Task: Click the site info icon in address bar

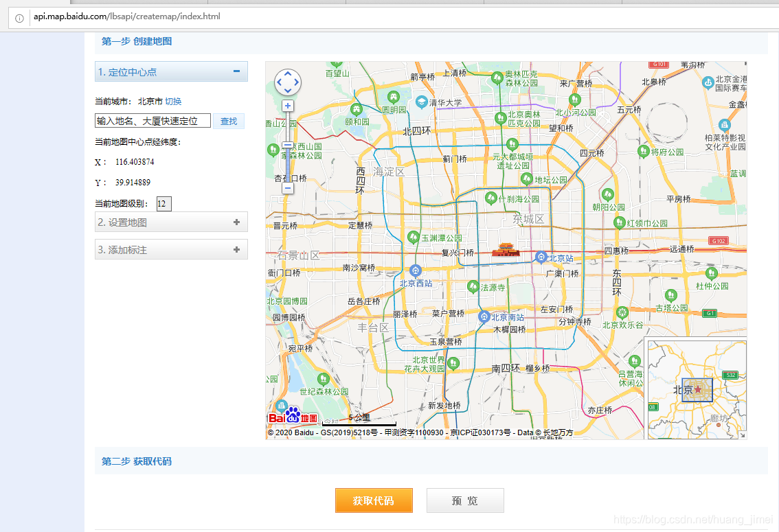Action: 19,19
